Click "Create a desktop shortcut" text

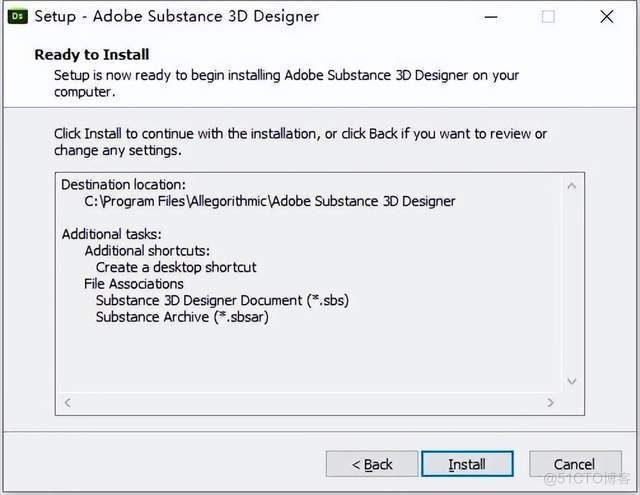click(176, 267)
